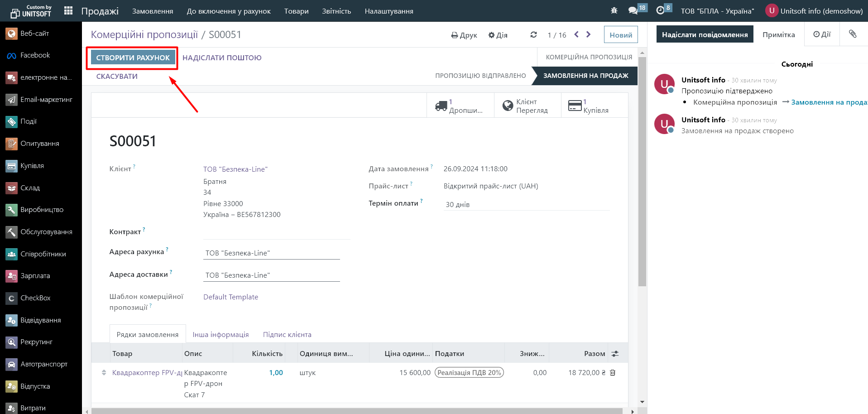Open column settings toggle in order table
Viewport: 868px width, 414px height.
tap(615, 354)
